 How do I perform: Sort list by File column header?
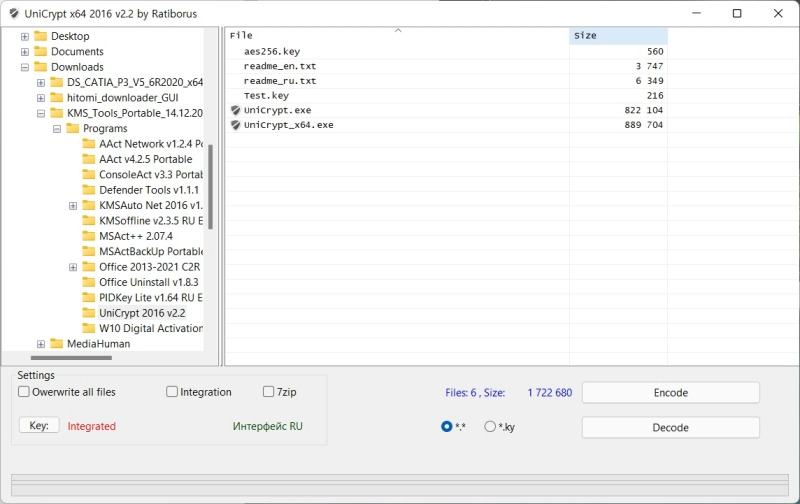pyautogui.click(x=397, y=36)
